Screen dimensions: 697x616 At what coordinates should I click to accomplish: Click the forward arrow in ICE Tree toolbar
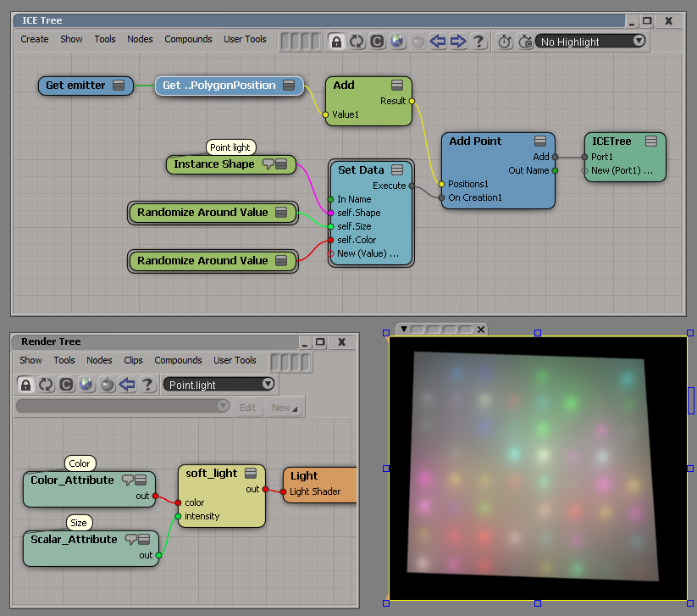[x=458, y=41]
